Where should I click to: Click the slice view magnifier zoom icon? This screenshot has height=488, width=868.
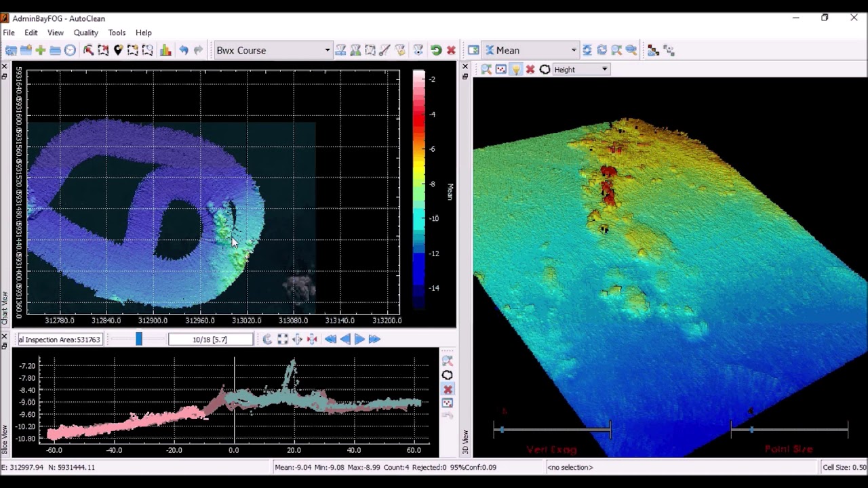point(448,361)
